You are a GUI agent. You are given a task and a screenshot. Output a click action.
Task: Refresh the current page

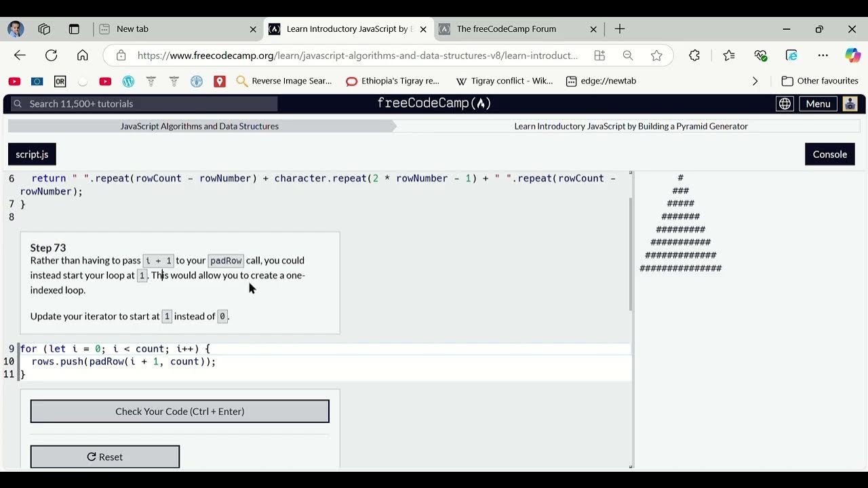pyautogui.click(x=51, y=56)
